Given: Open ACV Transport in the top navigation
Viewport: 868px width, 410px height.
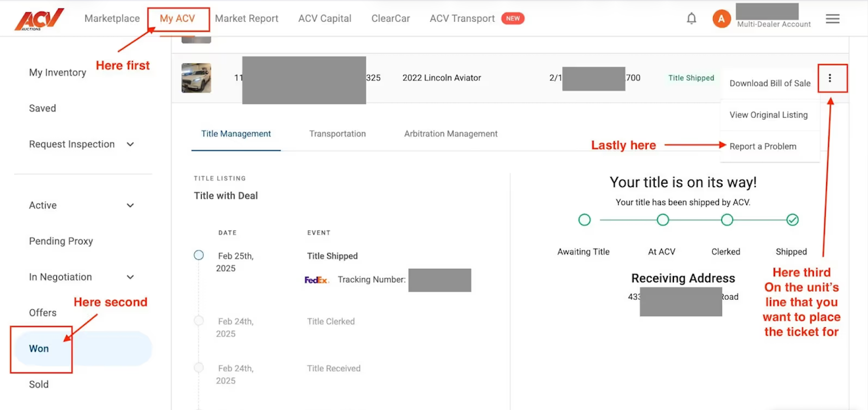Looking at the screenshot, I should (462, 18).
